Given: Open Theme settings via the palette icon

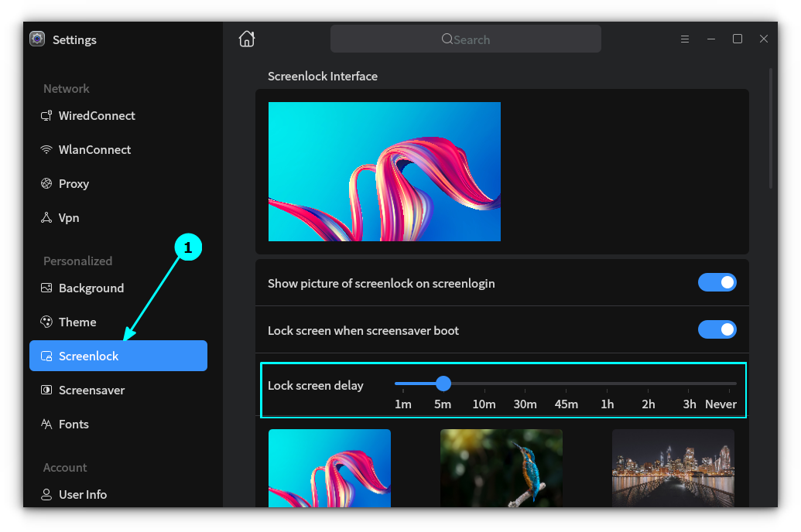Looking at the screenshot, I should tap(46, 322).
